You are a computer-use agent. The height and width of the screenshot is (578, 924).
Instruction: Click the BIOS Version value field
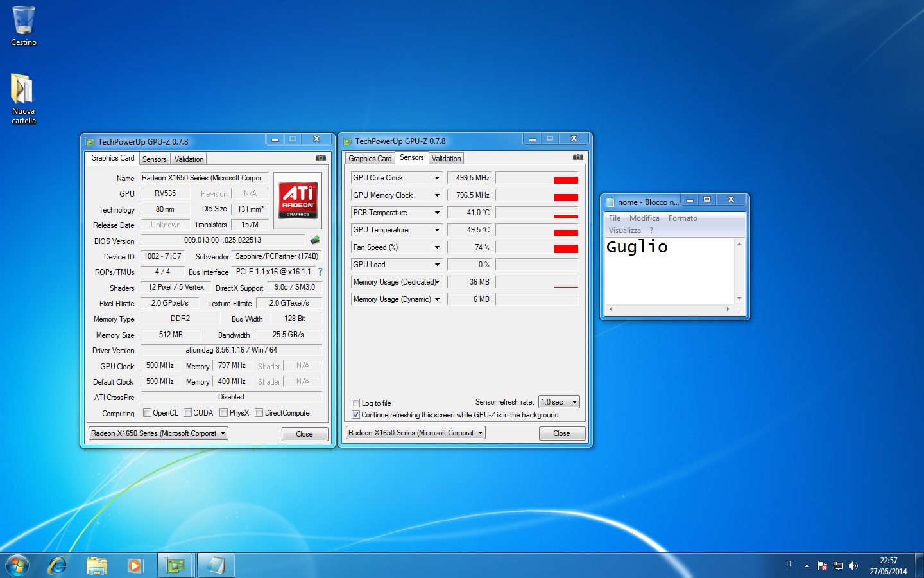[223, 240]
